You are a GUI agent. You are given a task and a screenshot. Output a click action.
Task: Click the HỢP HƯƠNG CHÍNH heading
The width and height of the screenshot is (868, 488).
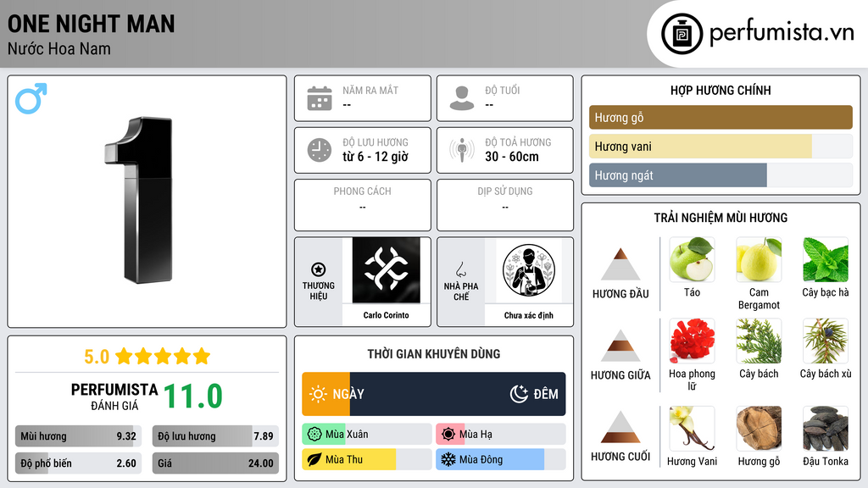pos(721,90)
